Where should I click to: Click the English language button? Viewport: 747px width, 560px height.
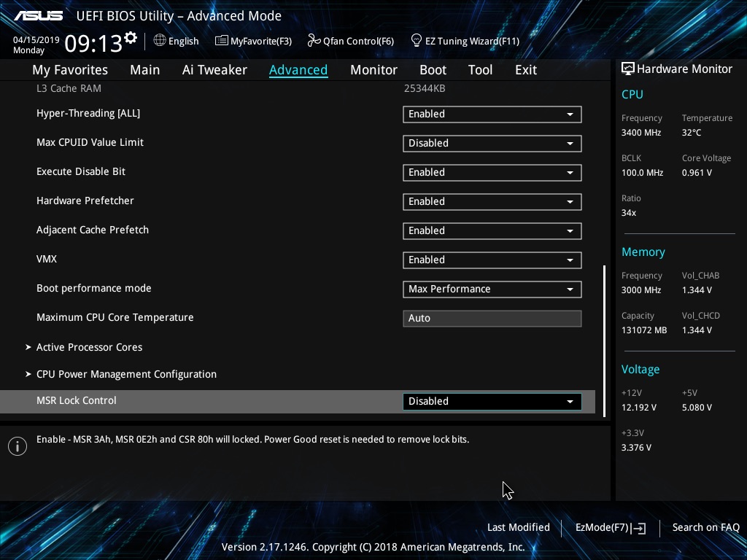(177, 41)
